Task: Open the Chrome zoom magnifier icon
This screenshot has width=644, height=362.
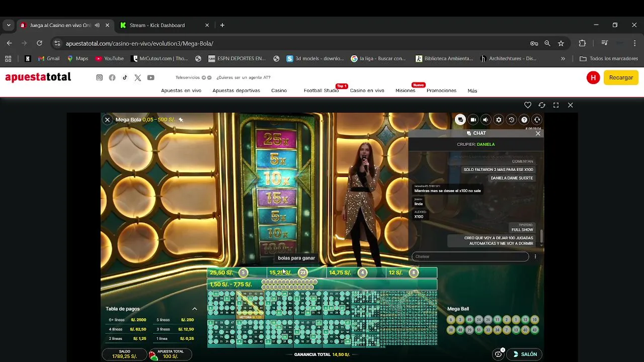Action: pyautogui.click(x=547, y=43)
